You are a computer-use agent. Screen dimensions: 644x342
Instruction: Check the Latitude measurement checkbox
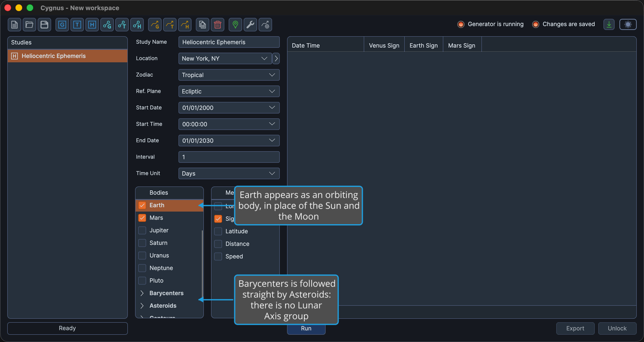tap(218, 231)
